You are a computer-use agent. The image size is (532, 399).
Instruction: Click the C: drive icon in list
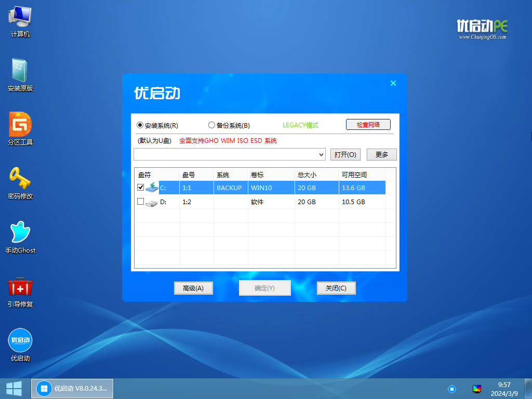coord(152,187)
